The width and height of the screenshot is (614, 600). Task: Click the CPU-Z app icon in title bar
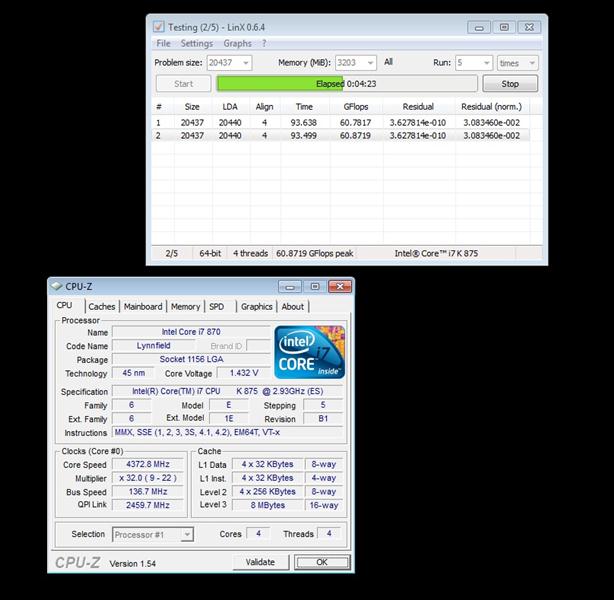[x=57, y=286]
